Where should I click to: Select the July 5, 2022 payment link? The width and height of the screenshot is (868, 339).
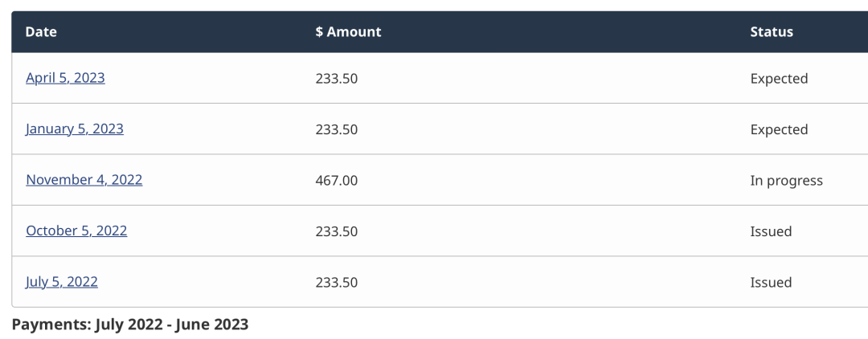pos(62,282)
